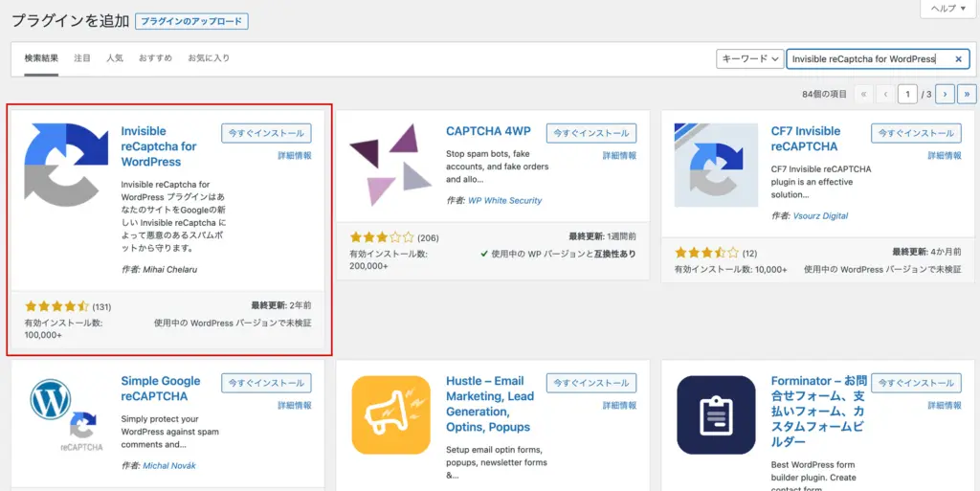Click the (12) rating count text
Screen dimensions: 980x491
(749, 253)
